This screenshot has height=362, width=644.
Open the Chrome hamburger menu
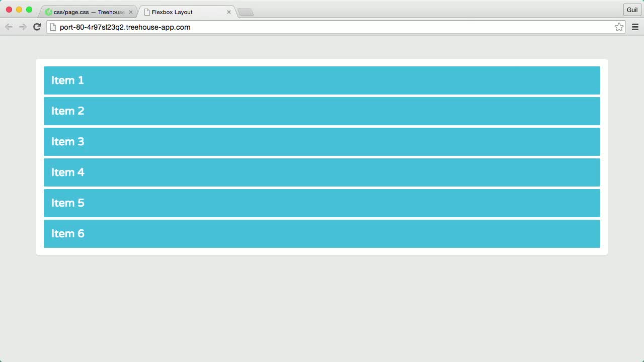[x=635, y=27]
